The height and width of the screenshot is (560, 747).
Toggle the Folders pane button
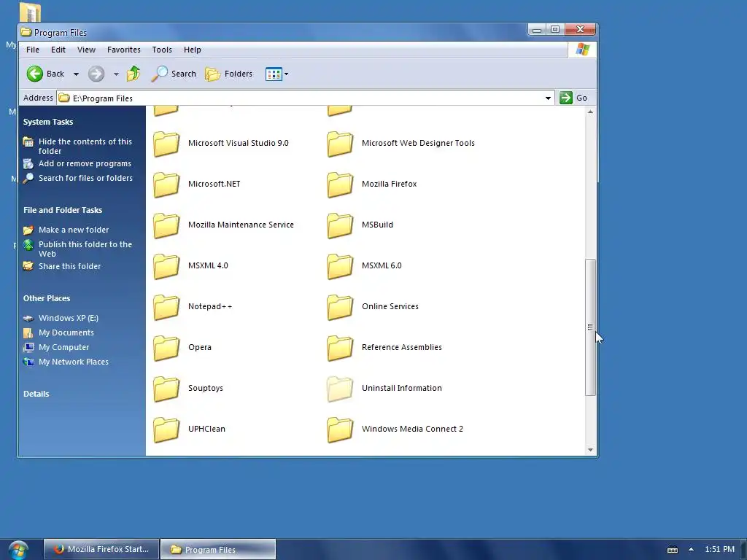pyautogui.click(x=229, y=74)
